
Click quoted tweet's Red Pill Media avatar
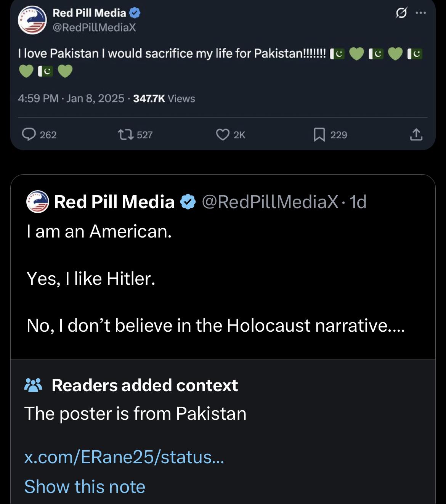38,202
